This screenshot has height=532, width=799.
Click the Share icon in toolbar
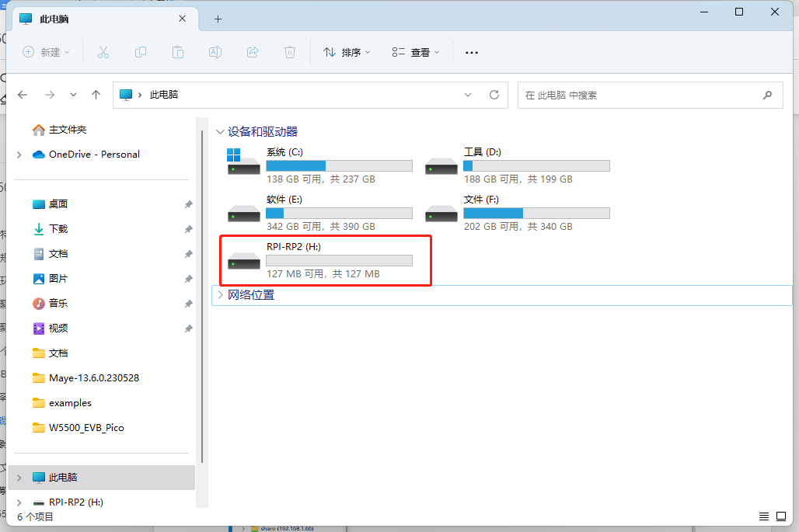pos(253,52)
